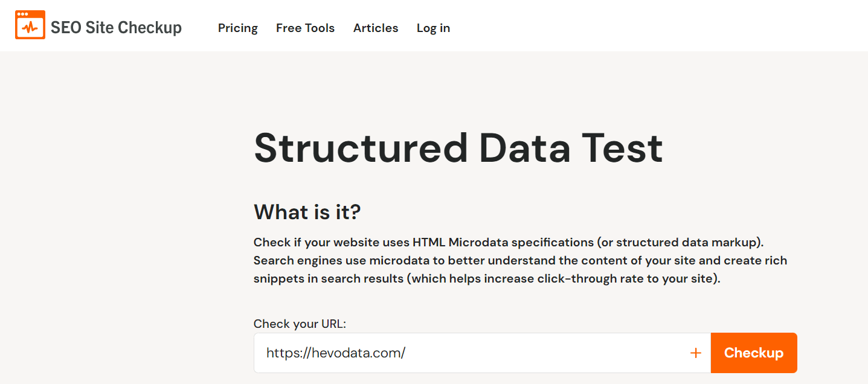
Task: Open the Pricing menu item
Action: coord(237,28)
